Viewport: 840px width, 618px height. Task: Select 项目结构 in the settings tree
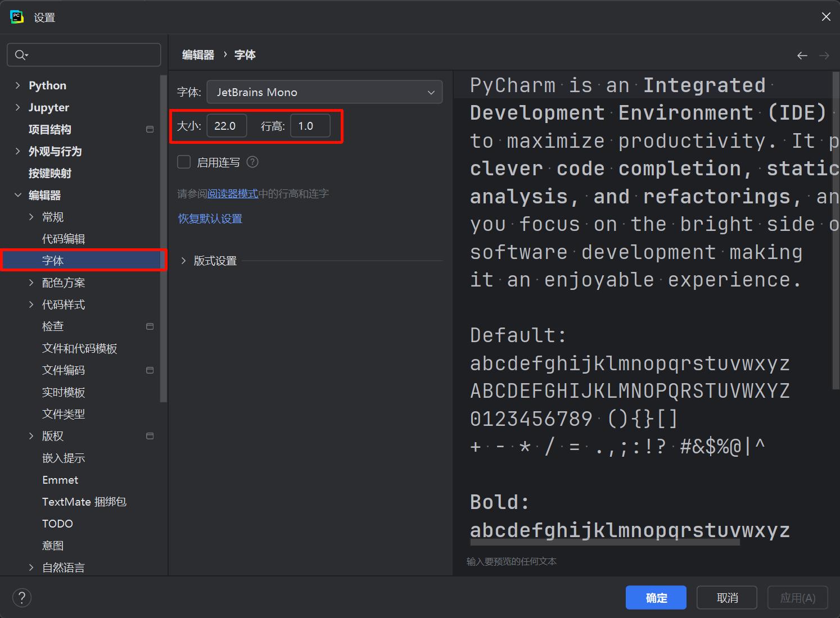click(x=50, y=129)
